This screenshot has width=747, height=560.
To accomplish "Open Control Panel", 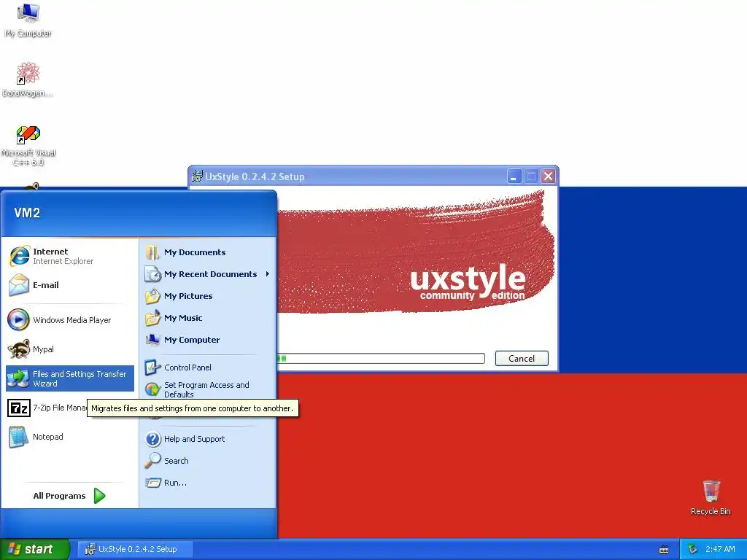I will click(208, 367).
